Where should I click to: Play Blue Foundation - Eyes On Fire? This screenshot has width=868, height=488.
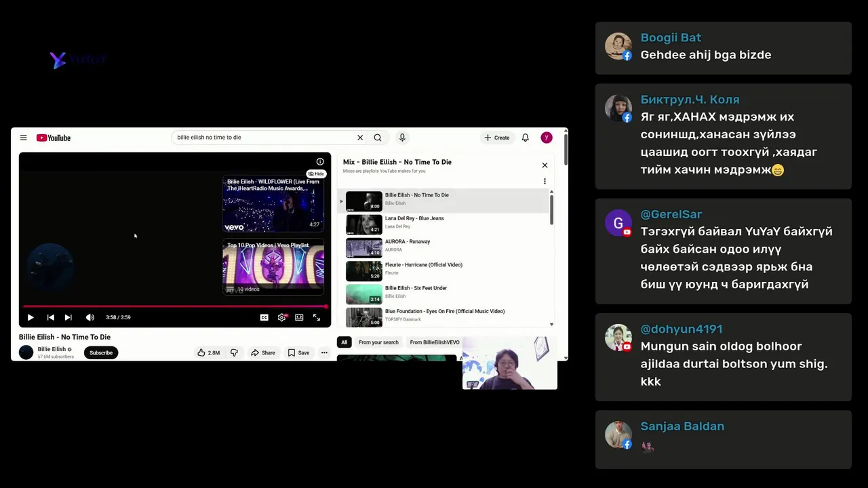click(445, 317)
